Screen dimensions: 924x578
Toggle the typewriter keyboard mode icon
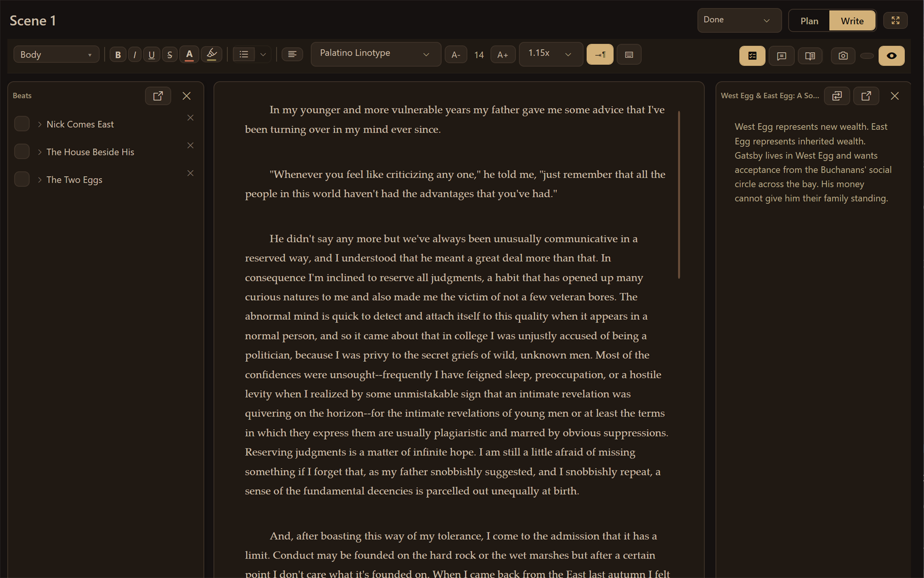pyautogui.click(x=629, y=54)
